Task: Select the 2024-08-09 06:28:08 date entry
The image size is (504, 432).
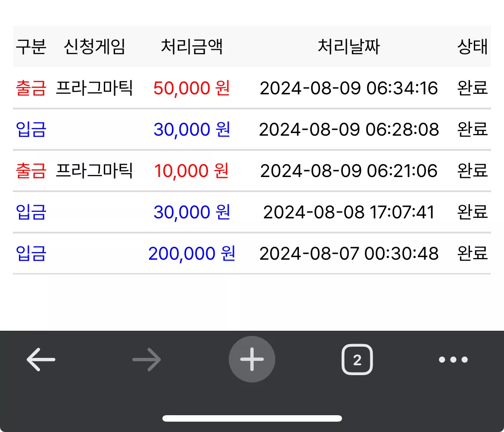Action: pyautogui.click(x=349, y=130)
